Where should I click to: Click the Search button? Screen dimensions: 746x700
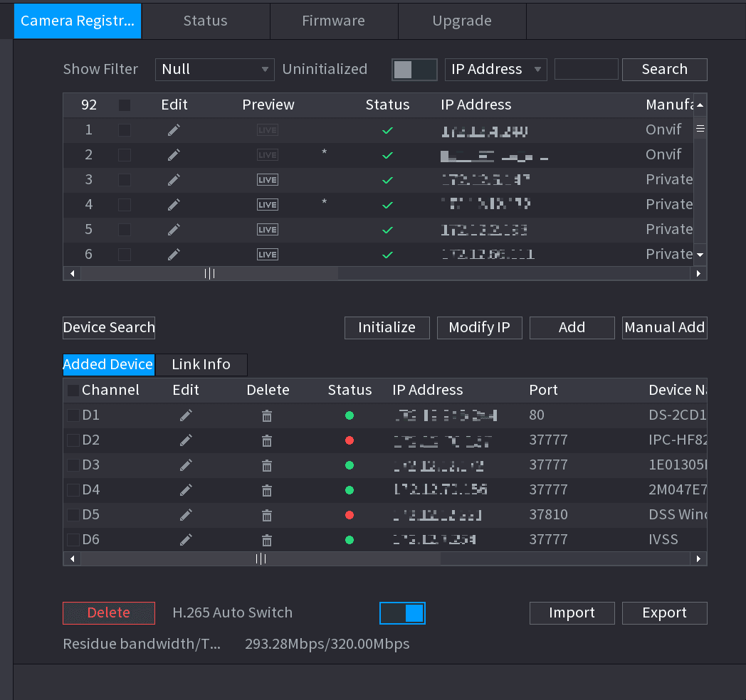pyautogui.click(x=665, y=70)
